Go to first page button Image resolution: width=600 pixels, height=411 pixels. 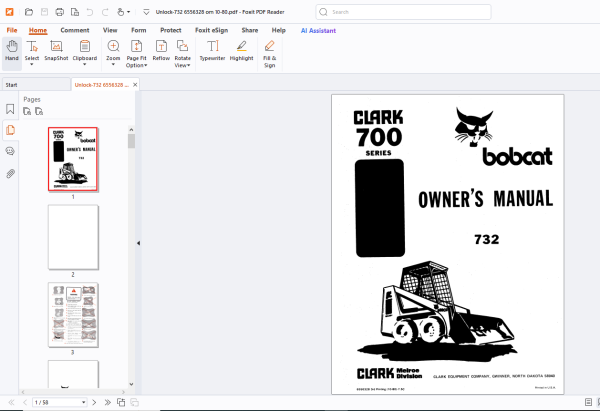pos(11,402)
